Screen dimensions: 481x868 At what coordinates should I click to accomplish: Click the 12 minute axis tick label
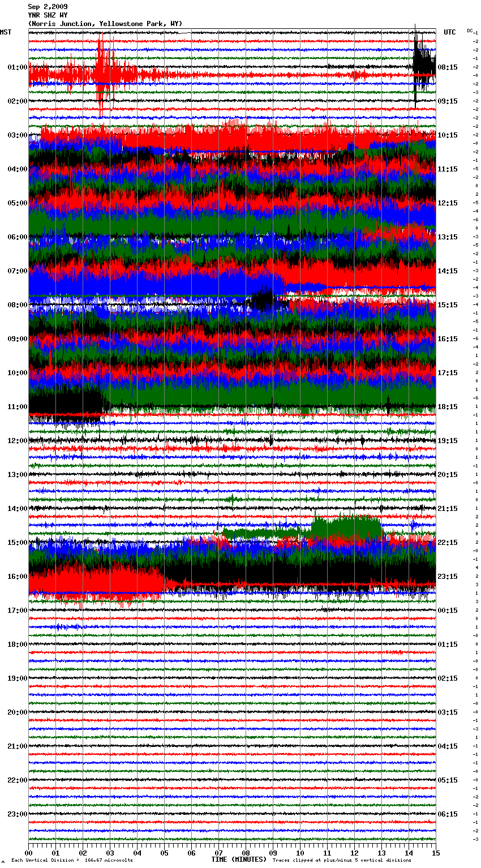tap(355, 853)
